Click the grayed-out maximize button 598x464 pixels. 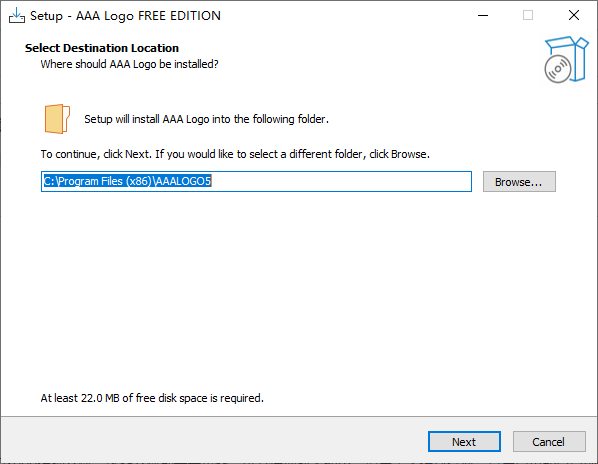(528, 16)
